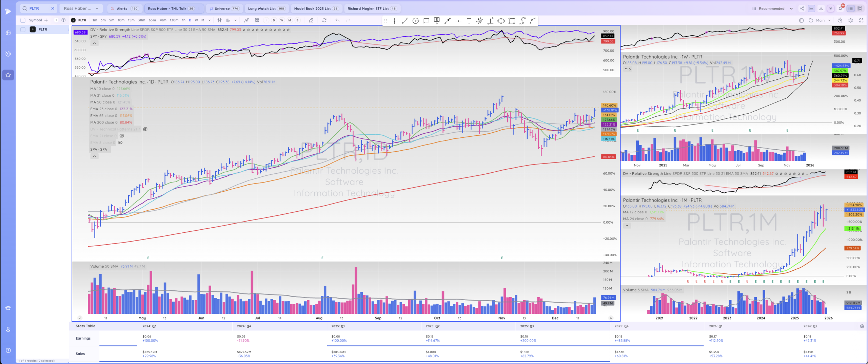Select the comment callout drawing tool
Viewport: 868px width, 364px height.
coord(426,21)
